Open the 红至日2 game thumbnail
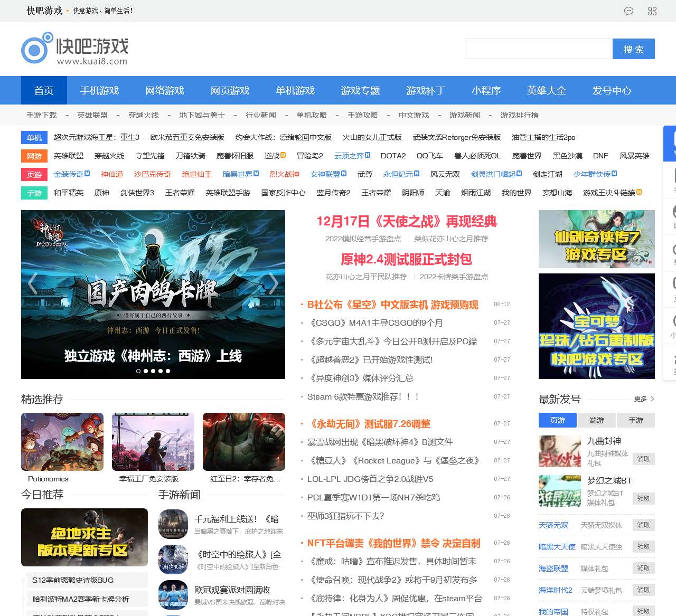The width and height of the screenshot is (676, 616). (244, 442)
